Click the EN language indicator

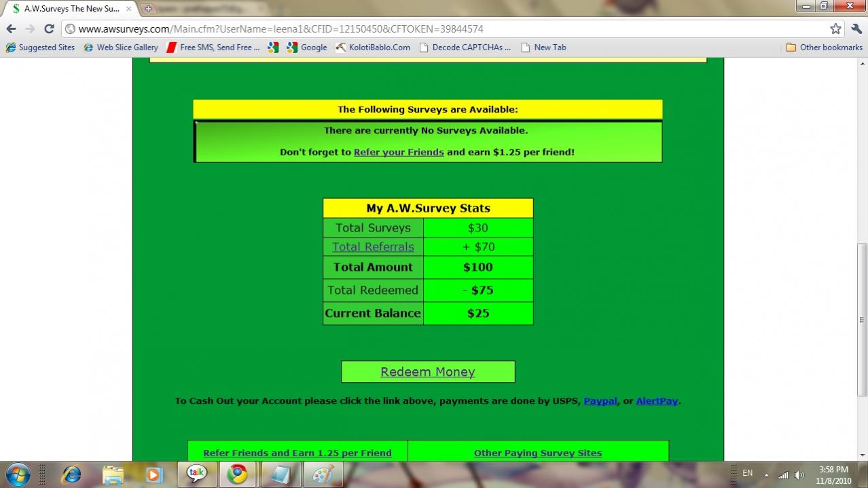click(x=747, y=473)
